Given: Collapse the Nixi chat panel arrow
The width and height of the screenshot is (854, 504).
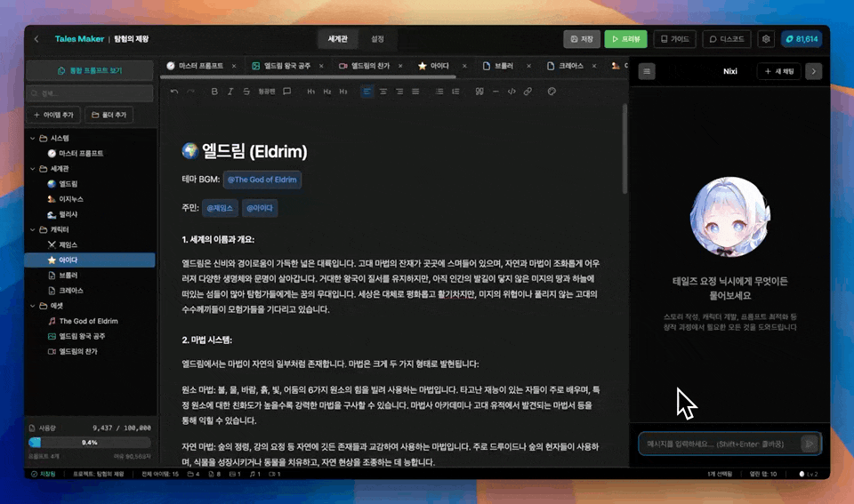Looking at the screenshot, I should 813,71.
